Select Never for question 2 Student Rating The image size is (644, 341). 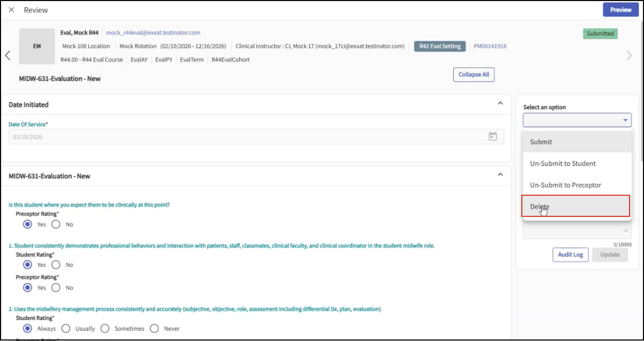154,328
